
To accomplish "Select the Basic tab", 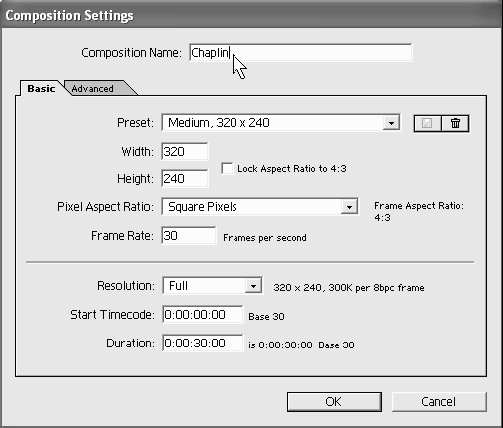I will (41, 89).
